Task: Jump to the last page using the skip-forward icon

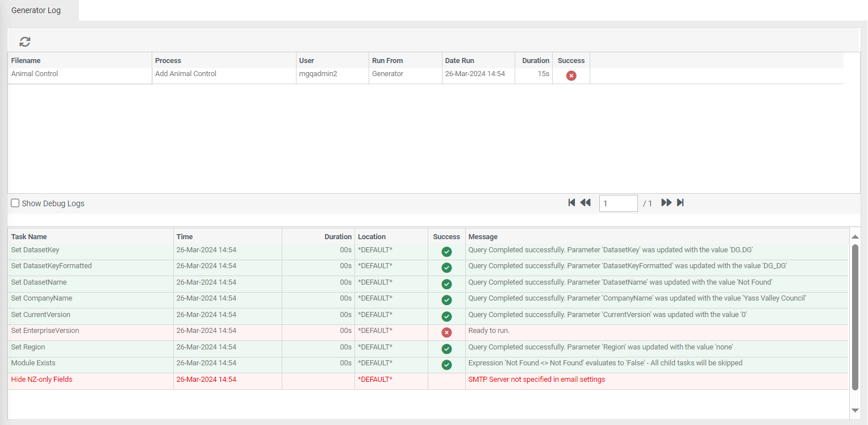Action: pyautogui.click(x=680, y=202)
